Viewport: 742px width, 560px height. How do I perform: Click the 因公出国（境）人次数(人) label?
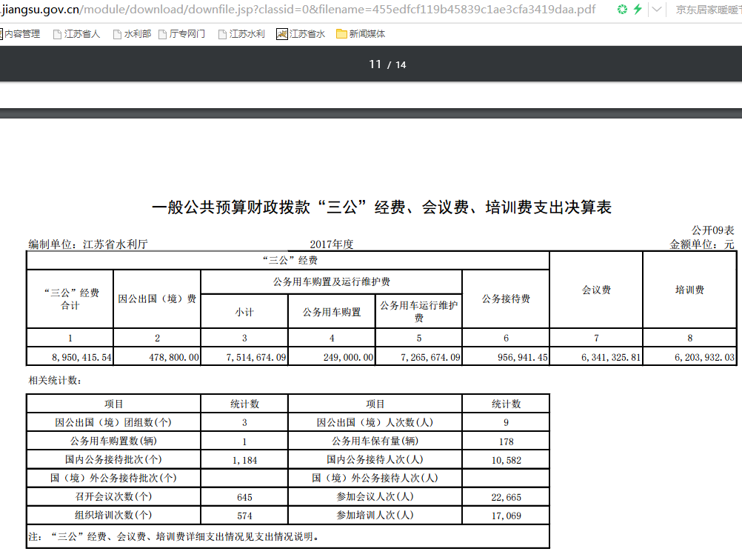coord(375,422)
